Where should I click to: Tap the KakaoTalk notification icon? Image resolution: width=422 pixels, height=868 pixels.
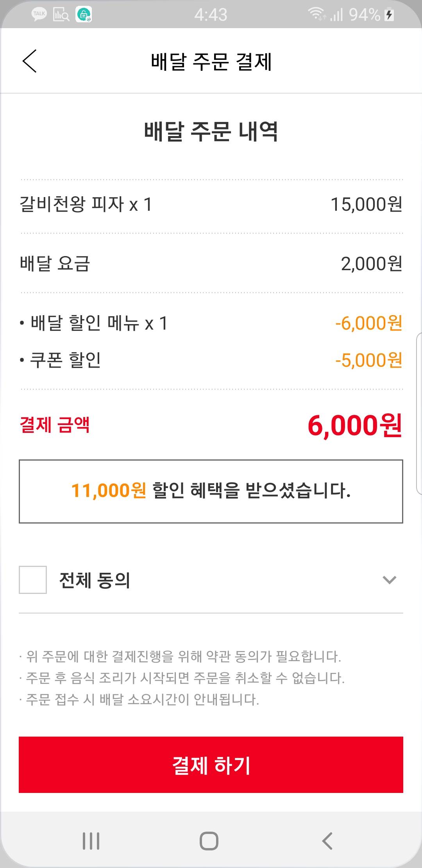tap(39, 14)
